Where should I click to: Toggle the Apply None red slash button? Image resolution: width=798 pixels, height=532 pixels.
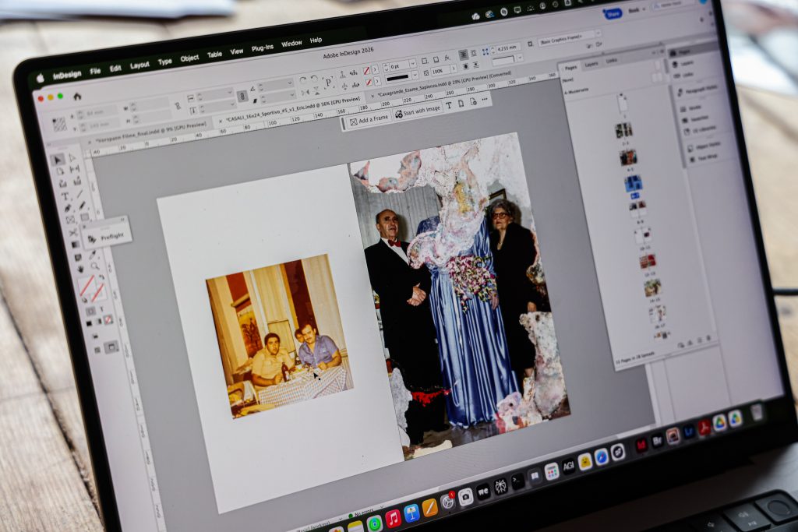point(108,319)
